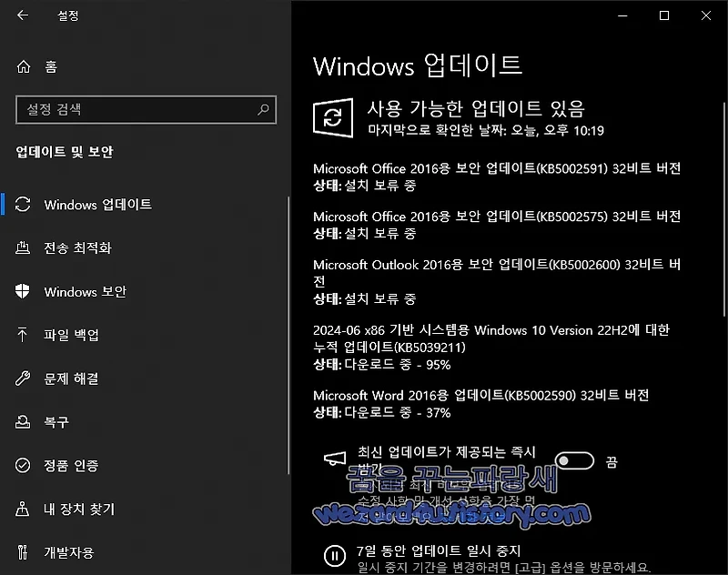Viewport: 728px width, 575px height.
Task: Click 7일 동안 업데이트 일시 중지
Action: click(x=439, y=550)
